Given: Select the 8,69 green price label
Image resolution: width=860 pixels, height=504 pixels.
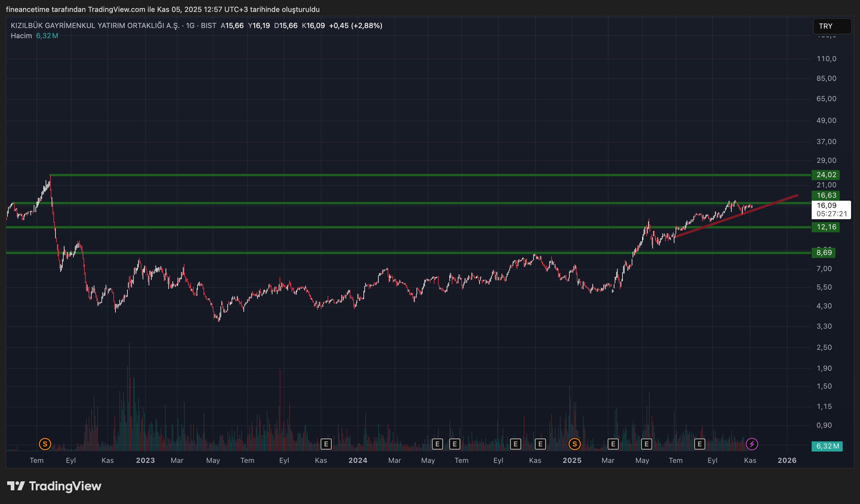Looking at the screenshot, I should 824,253.
